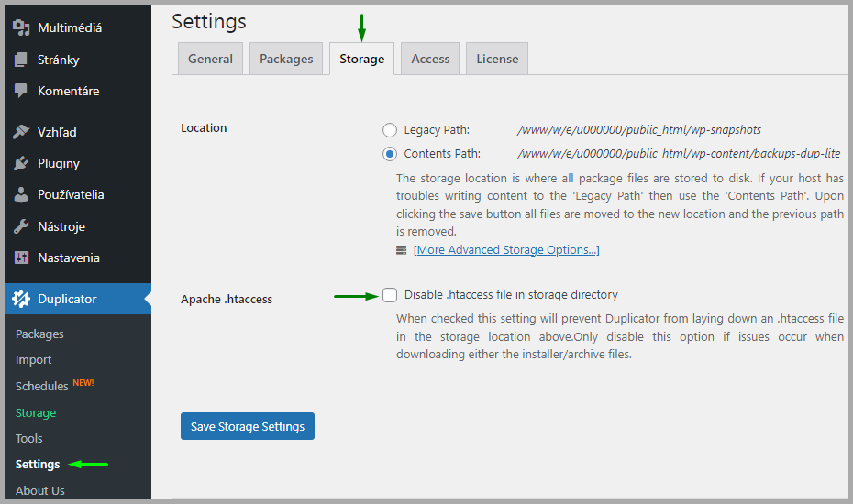Select the Legacy Path radio button
The width and height of the screenshot is (853, 504).
(390, 130)
